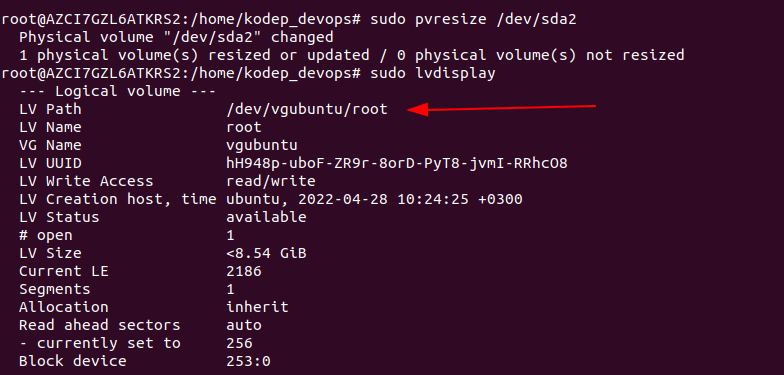The width and height of the screenshot is (784, 375).
Task: Click the sudo lvdisplay command text
Action: point(433,74)
